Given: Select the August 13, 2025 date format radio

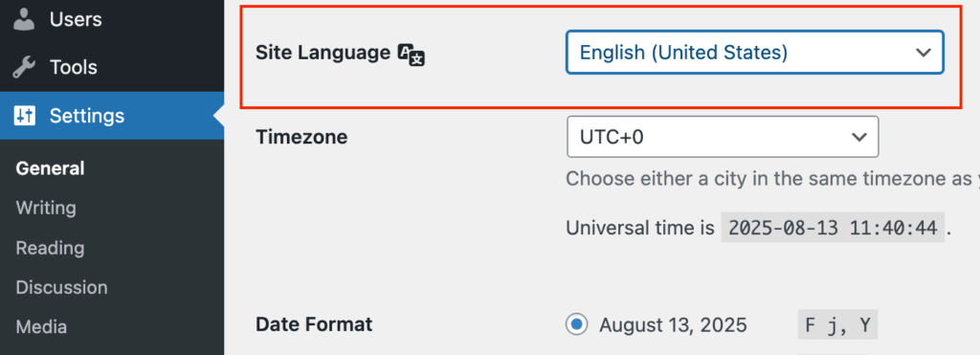Looking at the screenshot, I should [x=577, y=324].
